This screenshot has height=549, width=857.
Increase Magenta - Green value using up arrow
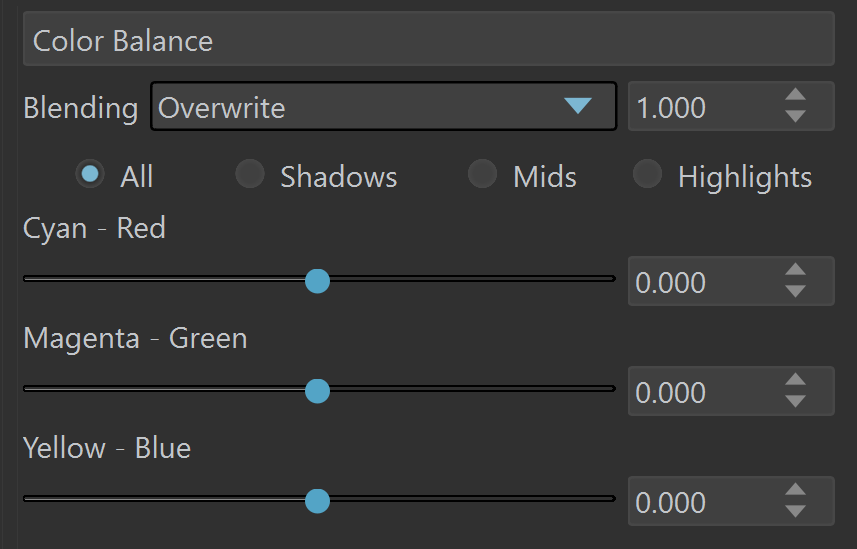795,381
